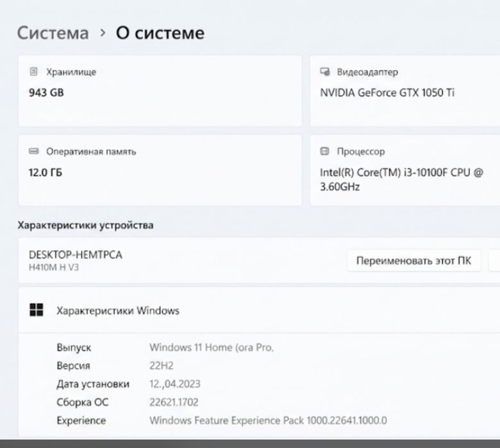Select the Windows Feature Experience Pack value

click(x=268, y=420)
